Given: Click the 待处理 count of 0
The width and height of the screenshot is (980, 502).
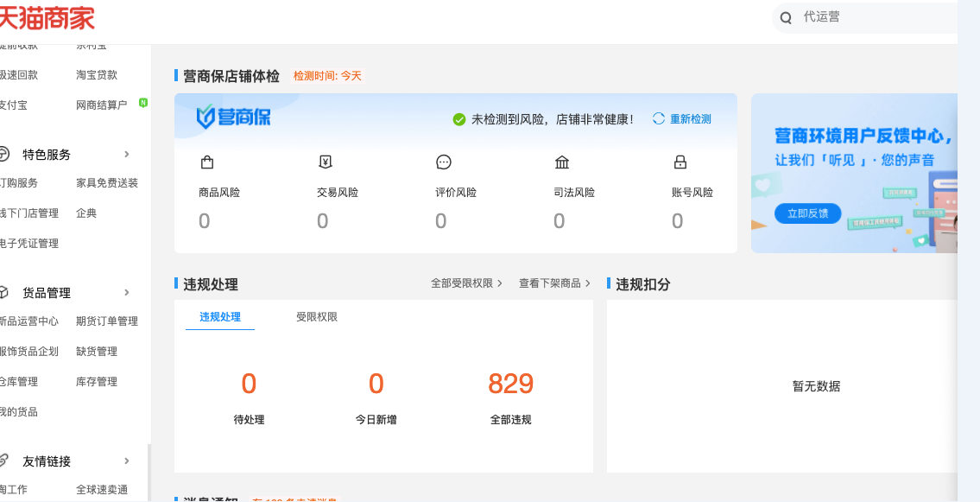Looking at the screenshot, I should (249, 384).
